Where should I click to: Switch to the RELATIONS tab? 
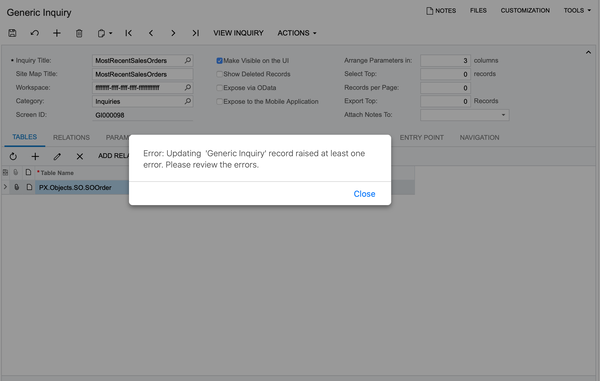tap(71, 137)
